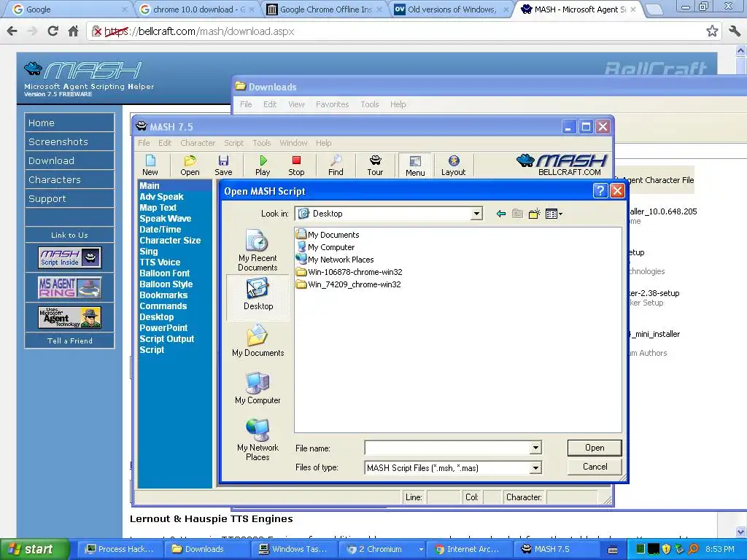This screenshot has width=747, height=560.
Task: Select My Computer in the places bar
Action: pyautogui.click(x=258, y=388)
